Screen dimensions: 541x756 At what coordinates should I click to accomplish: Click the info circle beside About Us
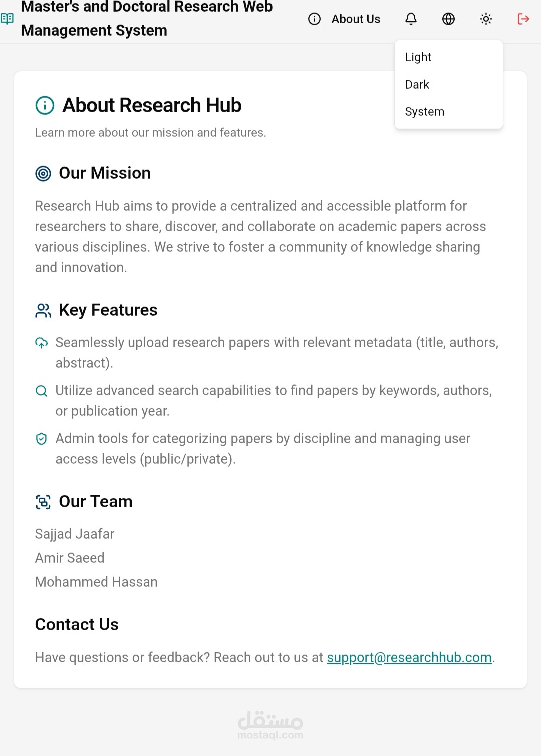click(x=314, y=19)
